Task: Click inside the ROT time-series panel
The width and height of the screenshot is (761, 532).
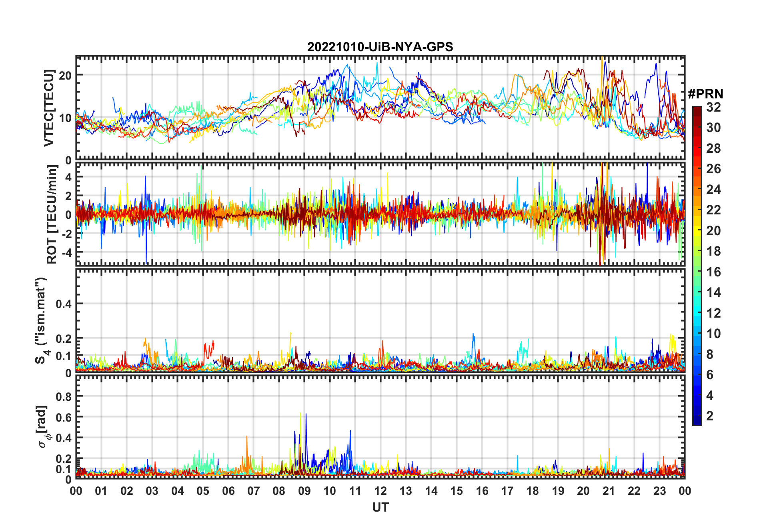Action: (380, 214)
